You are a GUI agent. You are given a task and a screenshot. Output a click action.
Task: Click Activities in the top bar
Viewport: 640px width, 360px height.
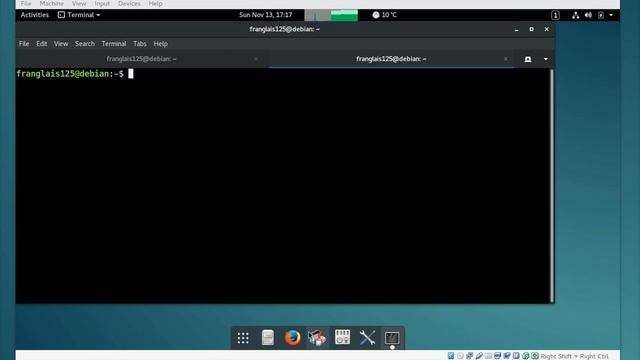pyautogui.click(x=35, y=15)
